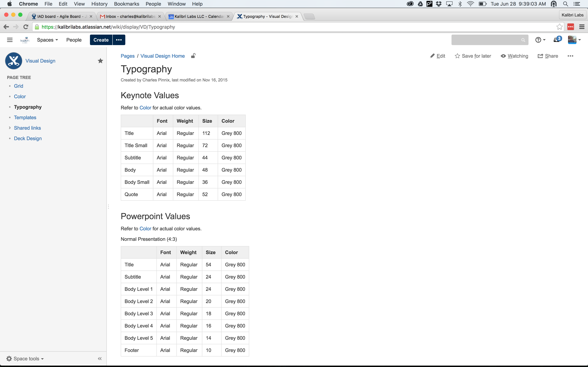
Task: Click the Create ellipsis more button
Action: 119,40
